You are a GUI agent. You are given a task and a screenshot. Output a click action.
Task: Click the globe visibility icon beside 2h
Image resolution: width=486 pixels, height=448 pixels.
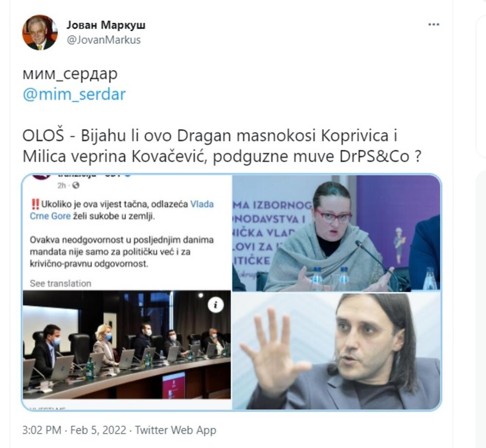76,185
